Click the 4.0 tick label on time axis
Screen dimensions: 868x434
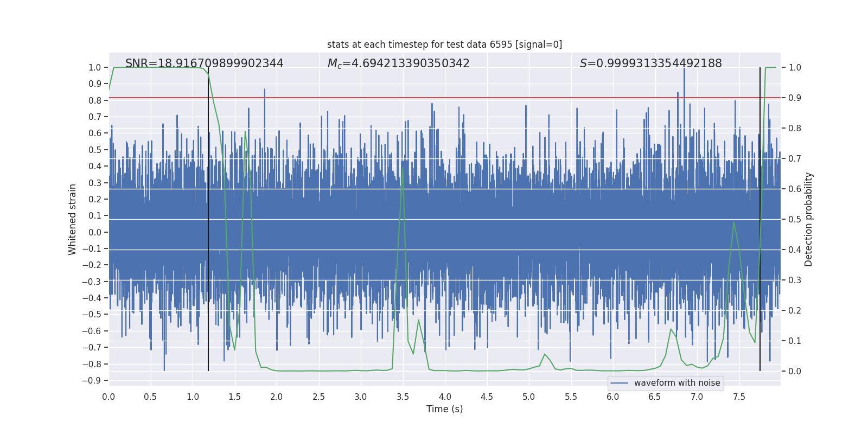click(445, 397)
